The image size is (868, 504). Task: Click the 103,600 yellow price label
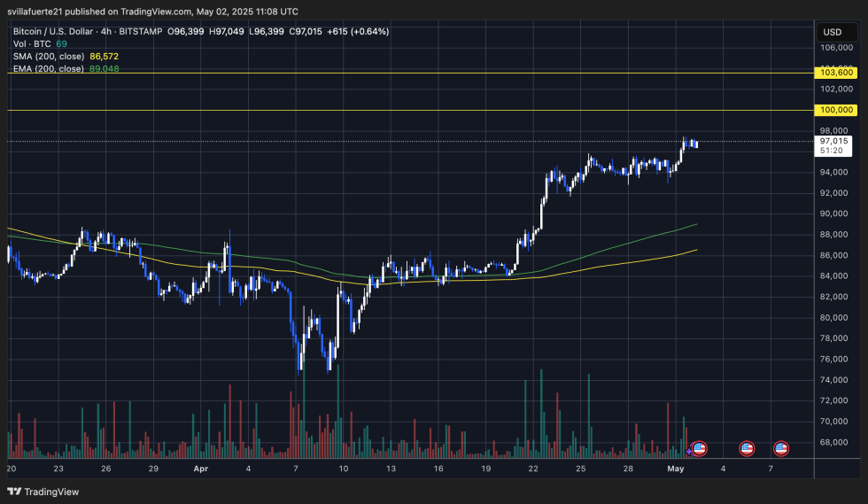[x=836, y=73]
